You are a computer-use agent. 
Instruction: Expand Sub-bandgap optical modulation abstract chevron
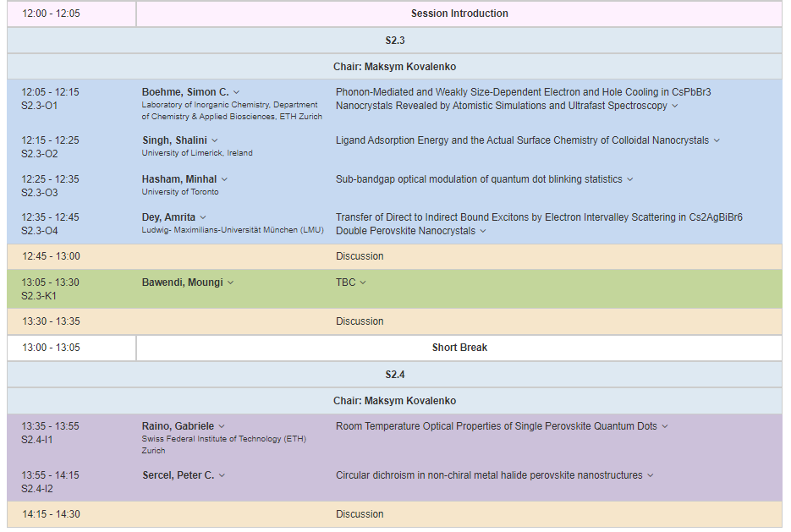point(630,179)
